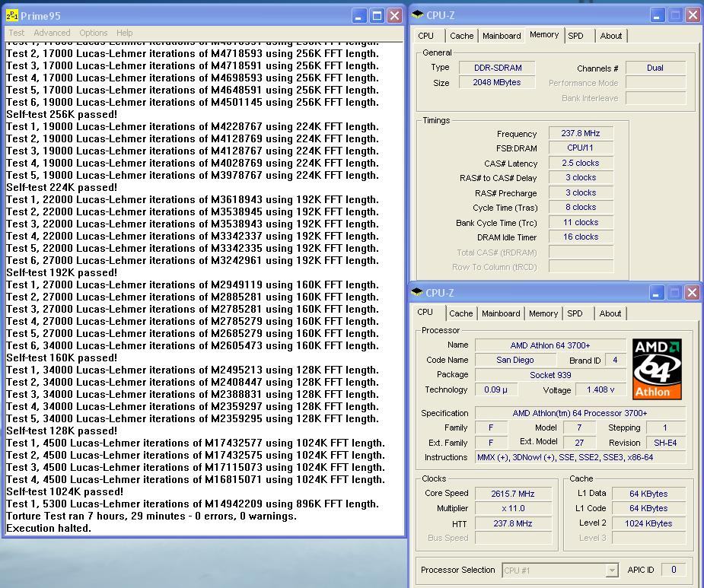Close the upper CPU-Z Memory window
Screen dimensions: 704x588
[693, 16]
